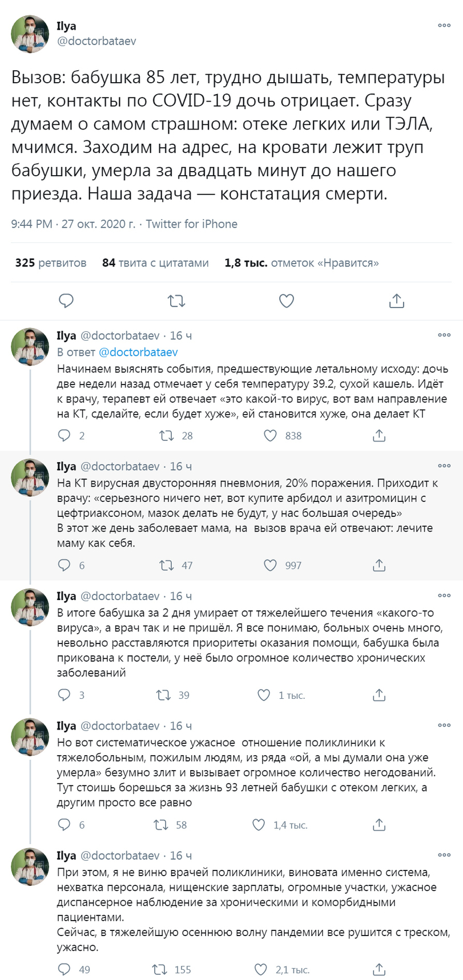Like the tweet with 997 likes

click(x=270, y=565)
